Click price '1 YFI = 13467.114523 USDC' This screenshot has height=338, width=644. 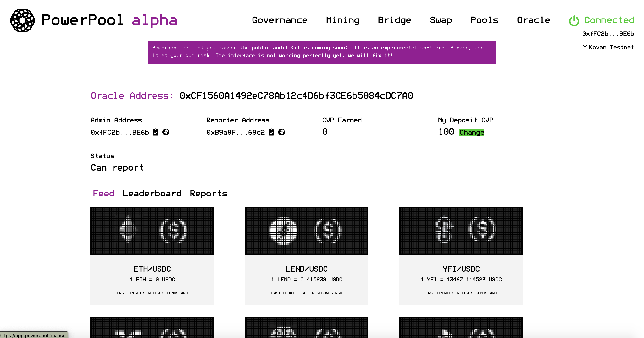461,279
